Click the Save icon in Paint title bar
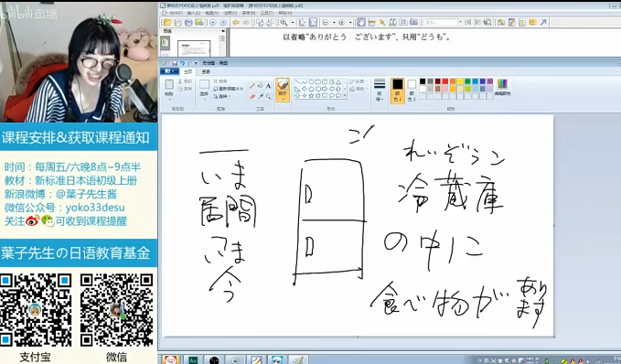 tap(175, 63)
